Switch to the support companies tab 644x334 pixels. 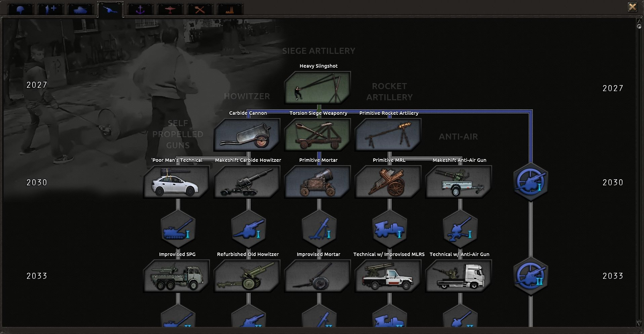(51, 9)
